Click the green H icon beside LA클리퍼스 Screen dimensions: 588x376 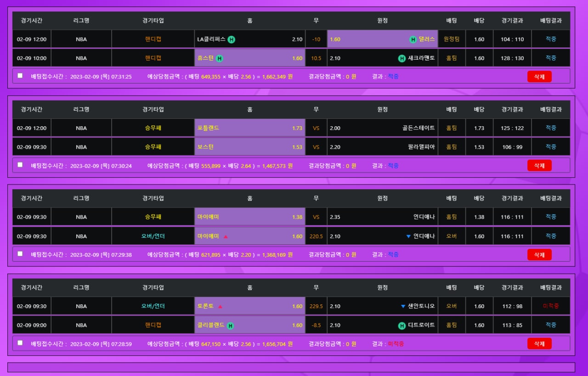(x=232, y=39)
